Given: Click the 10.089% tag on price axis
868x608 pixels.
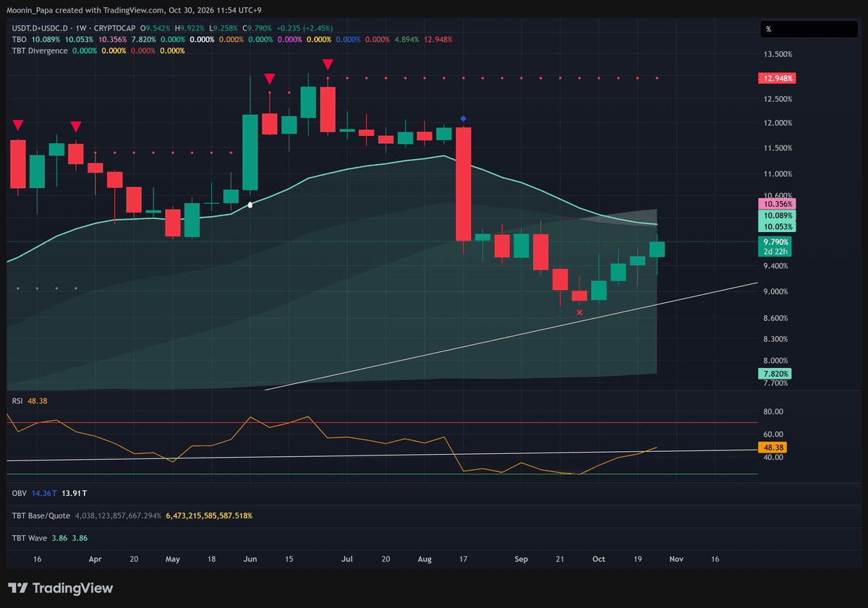Looking at the screenshot, I should pos(777,215).
